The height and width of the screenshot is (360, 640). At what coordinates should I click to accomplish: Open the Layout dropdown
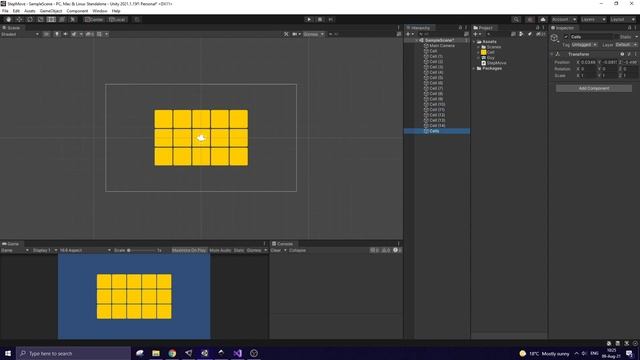[x=622, y=20]
